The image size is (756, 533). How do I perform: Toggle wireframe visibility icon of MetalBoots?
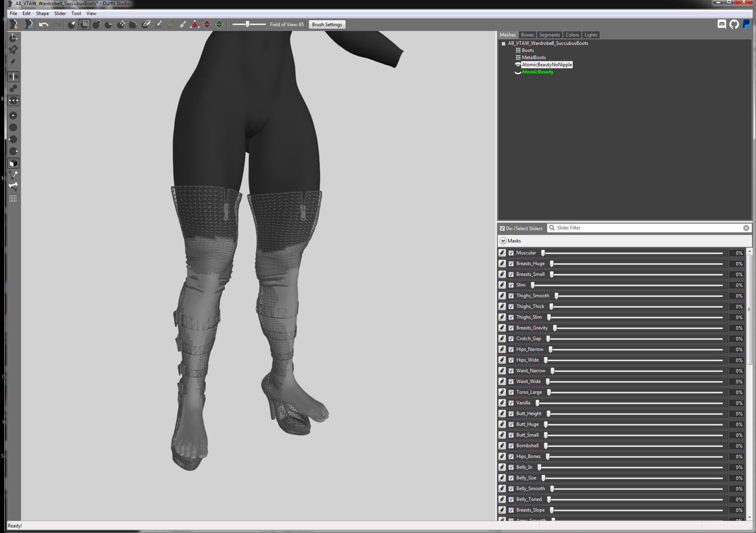pyautogui.click(x=518, y=58)
